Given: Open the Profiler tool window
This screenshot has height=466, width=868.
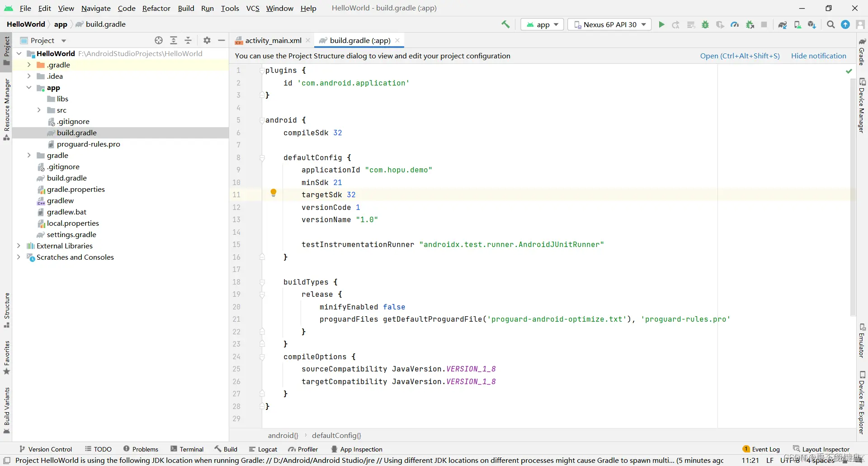Looking at the screenshot, I should point(303,449).
